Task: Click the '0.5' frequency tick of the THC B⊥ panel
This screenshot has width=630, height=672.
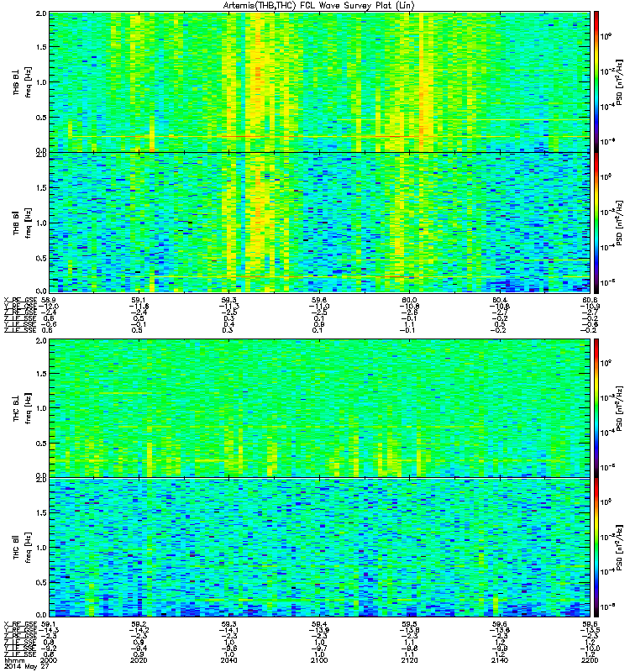Action: [41, 444]
